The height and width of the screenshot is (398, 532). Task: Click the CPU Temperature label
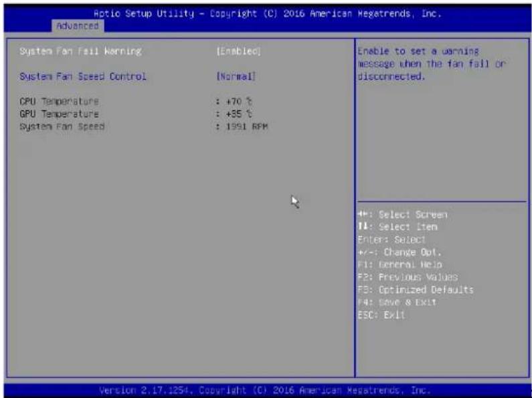point(59,102)
